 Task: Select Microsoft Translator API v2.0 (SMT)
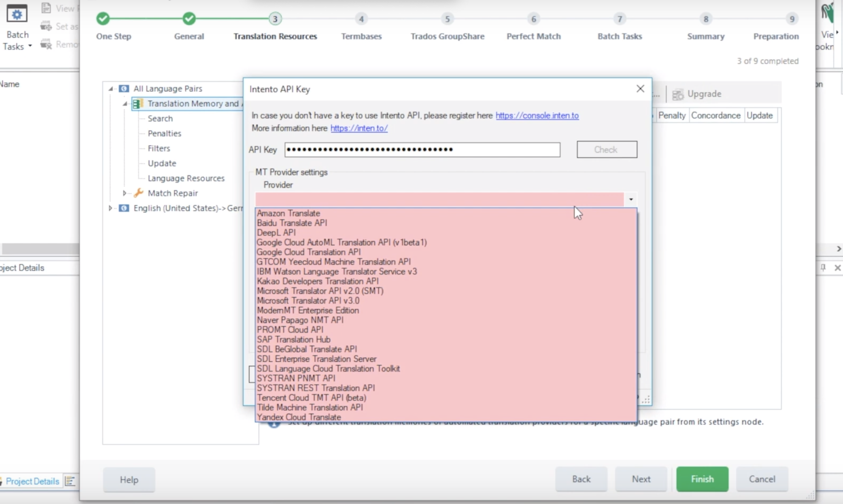[x=446, y=291]
